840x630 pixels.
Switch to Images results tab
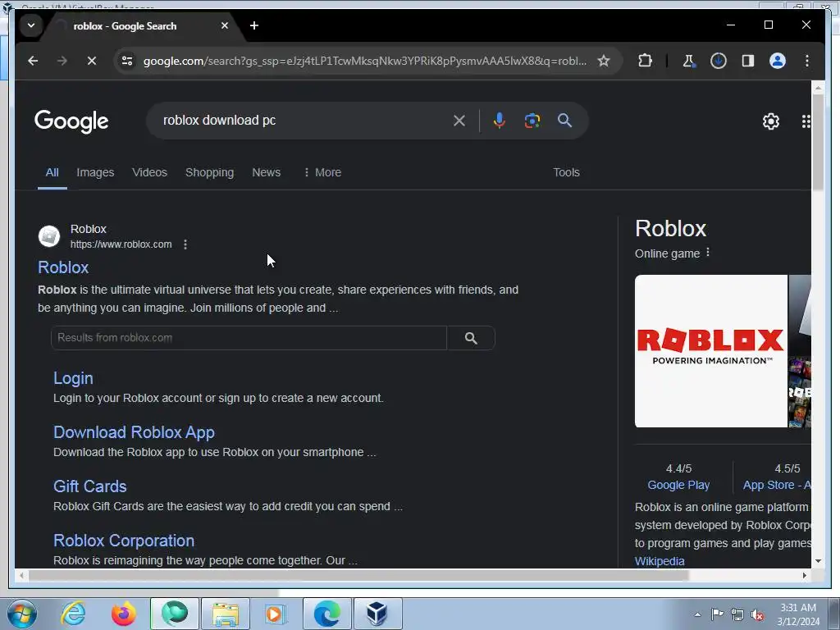(95, 172)
